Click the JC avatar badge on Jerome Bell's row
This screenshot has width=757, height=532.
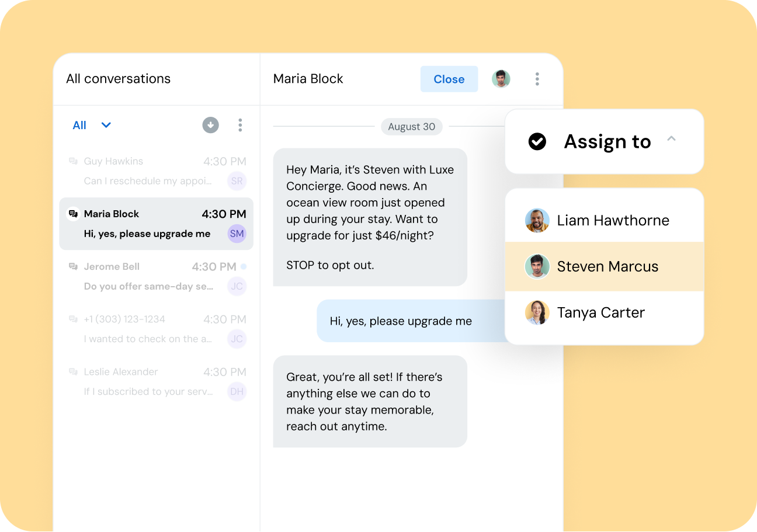[x=237, y=286]
